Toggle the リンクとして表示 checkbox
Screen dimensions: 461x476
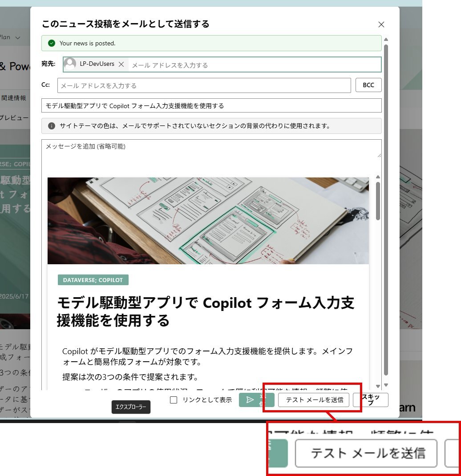[x=174, y=400]
